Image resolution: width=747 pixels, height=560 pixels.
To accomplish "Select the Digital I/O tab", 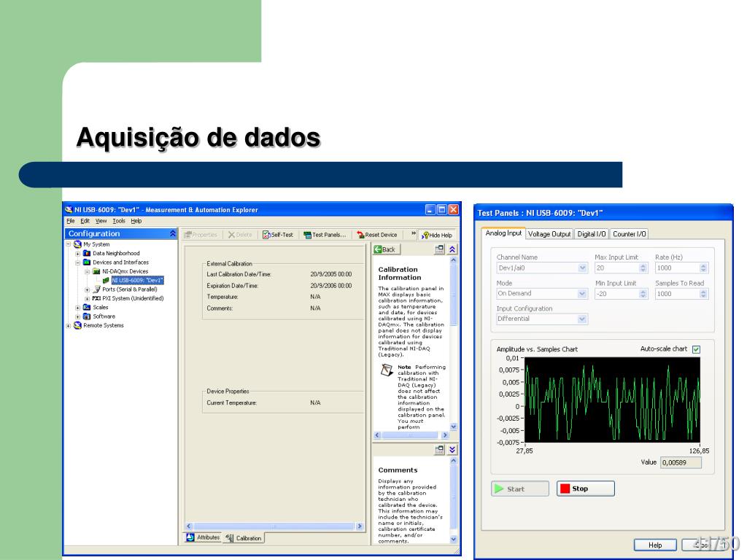I will [x=591, y=234].
